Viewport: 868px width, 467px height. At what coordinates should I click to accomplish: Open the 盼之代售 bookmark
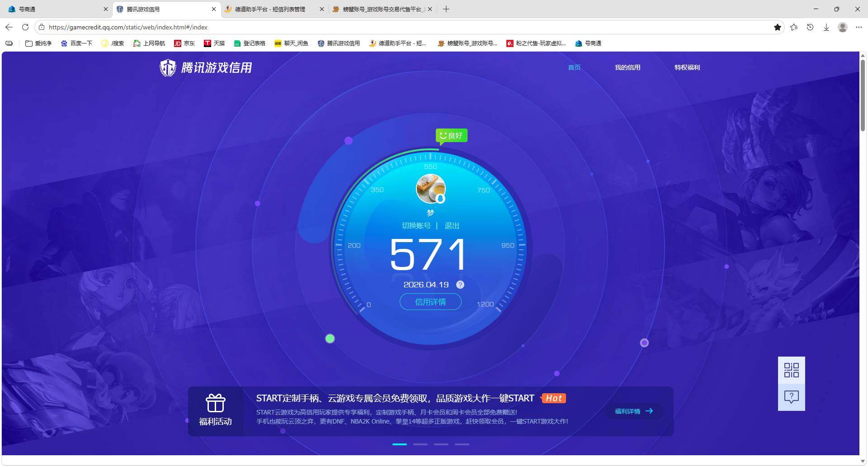tap(536, 43)
